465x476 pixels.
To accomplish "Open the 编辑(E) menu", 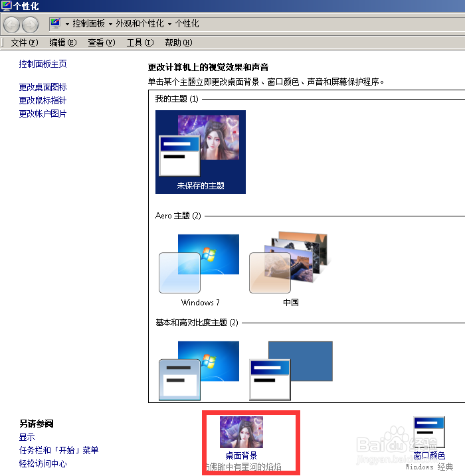I will [x=63, y=42].
